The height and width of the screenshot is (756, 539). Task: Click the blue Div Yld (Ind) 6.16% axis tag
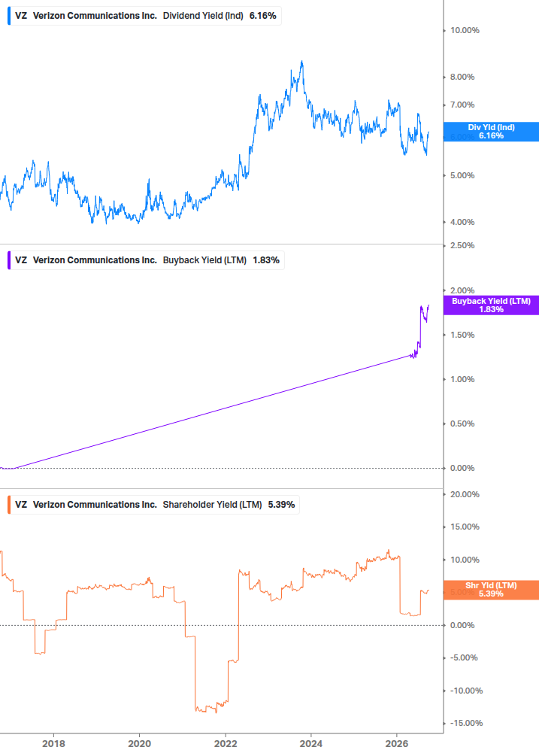pos(491,132)
